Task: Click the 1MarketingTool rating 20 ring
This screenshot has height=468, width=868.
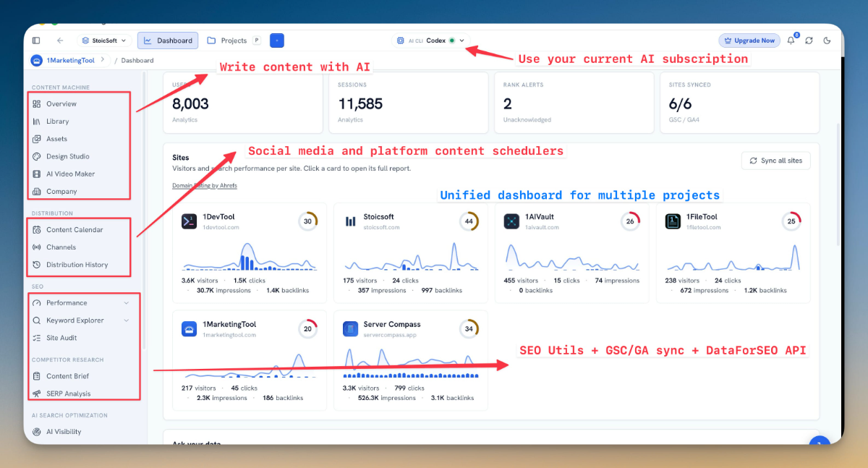Action: point(307,329)
